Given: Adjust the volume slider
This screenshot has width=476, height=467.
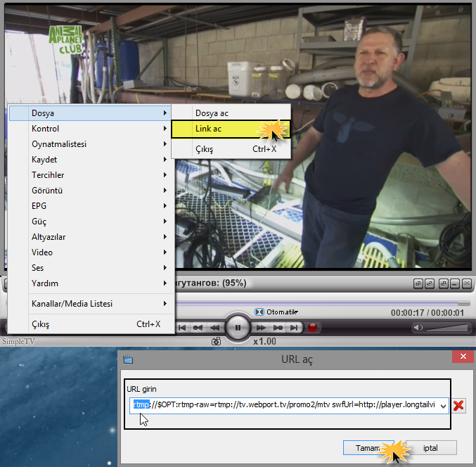Looking at the screenshot, I should tap(448, 328).
